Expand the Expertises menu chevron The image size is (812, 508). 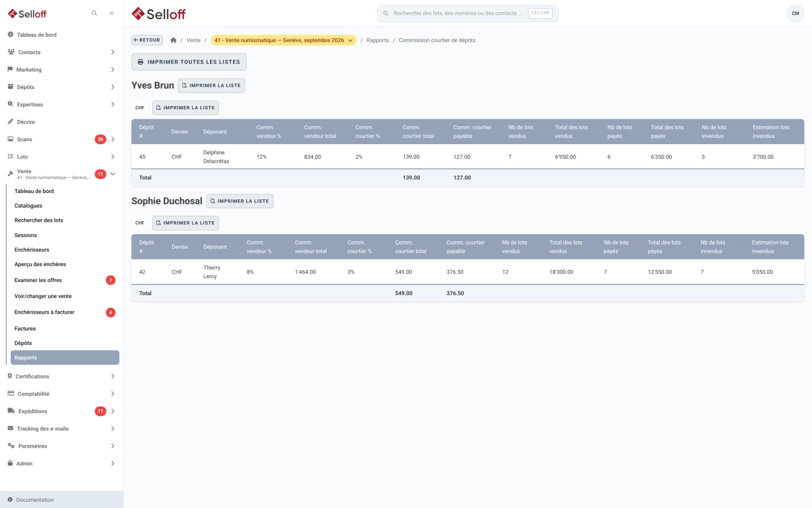click(x=112, y=104)
